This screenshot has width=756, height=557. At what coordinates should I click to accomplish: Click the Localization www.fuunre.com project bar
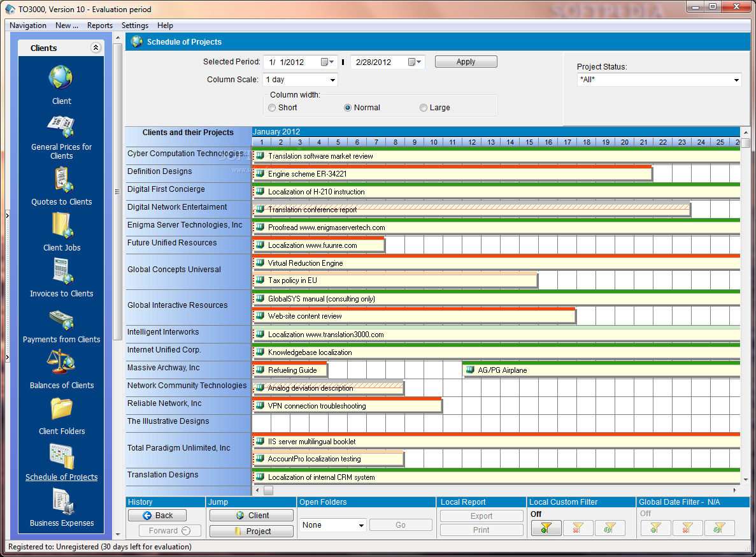click(x=318, y=245)
